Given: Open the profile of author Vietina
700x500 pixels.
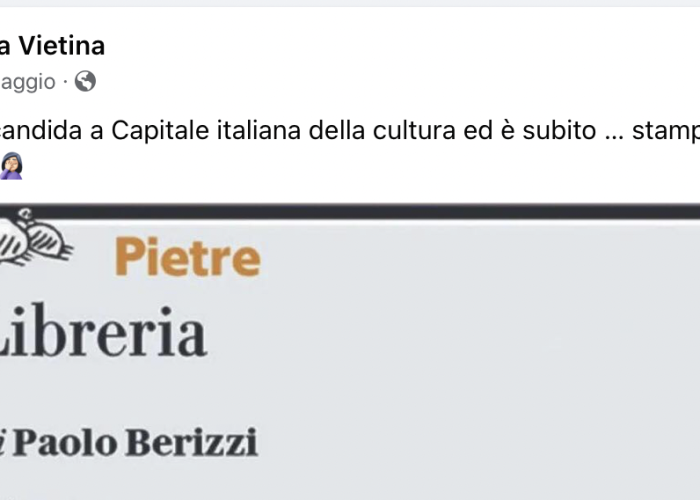Looking at the screenshot, I should 52,46.
